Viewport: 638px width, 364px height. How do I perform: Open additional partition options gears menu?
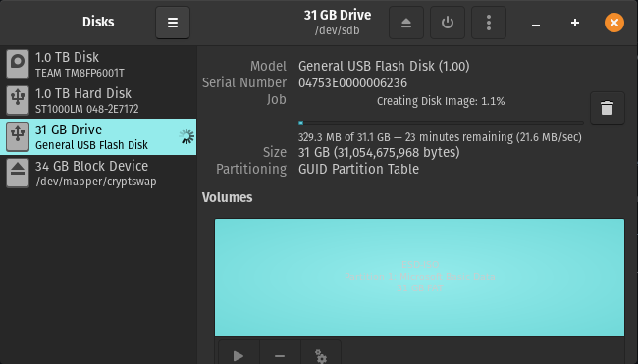(321, 356)
